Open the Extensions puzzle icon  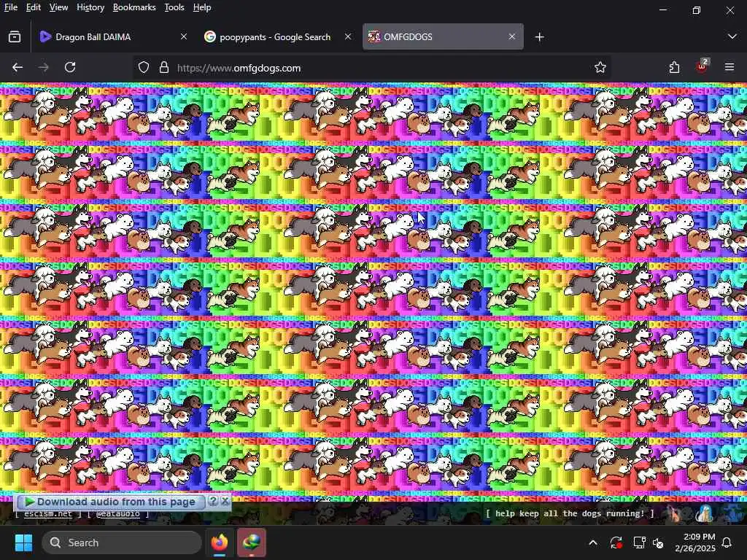[674, 68]
